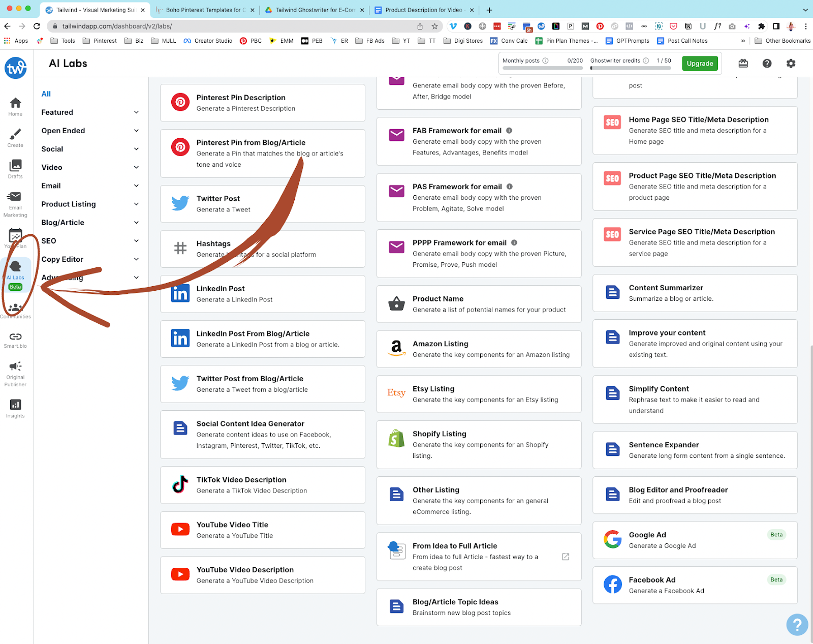Open Insights from the sidebar
This screenshot has width=813, height=644.
pyautogui.click(x=15, y=408)
